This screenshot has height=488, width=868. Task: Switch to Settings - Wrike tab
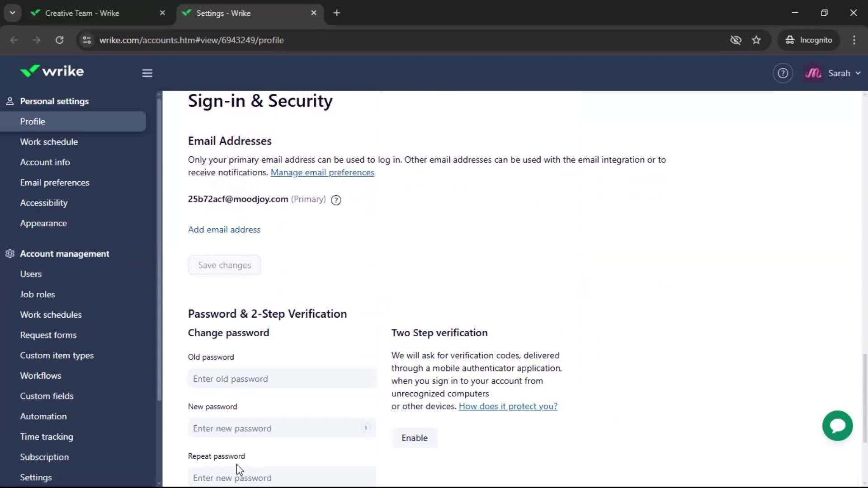tap(250, 13)
